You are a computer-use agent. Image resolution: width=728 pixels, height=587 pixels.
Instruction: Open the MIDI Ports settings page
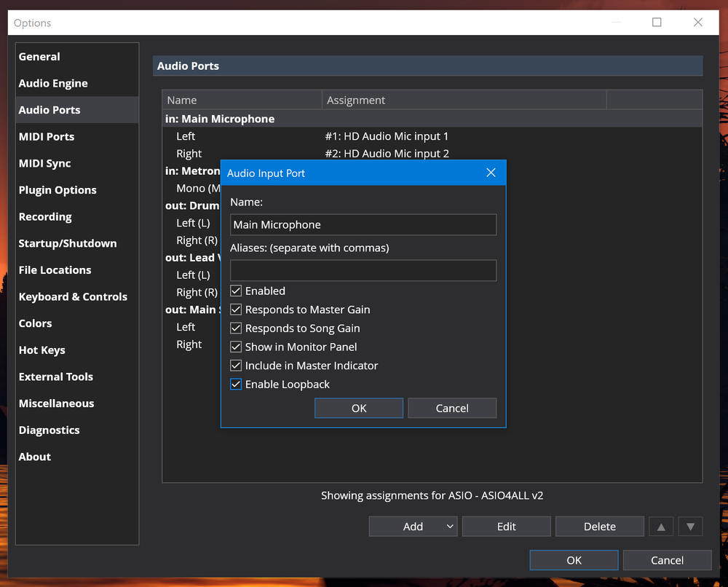46,136
